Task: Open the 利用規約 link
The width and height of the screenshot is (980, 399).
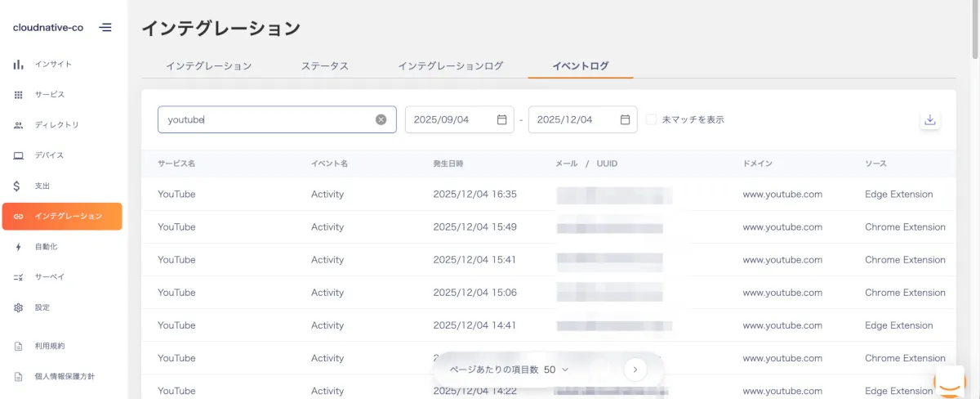Action: coord(50,346)
